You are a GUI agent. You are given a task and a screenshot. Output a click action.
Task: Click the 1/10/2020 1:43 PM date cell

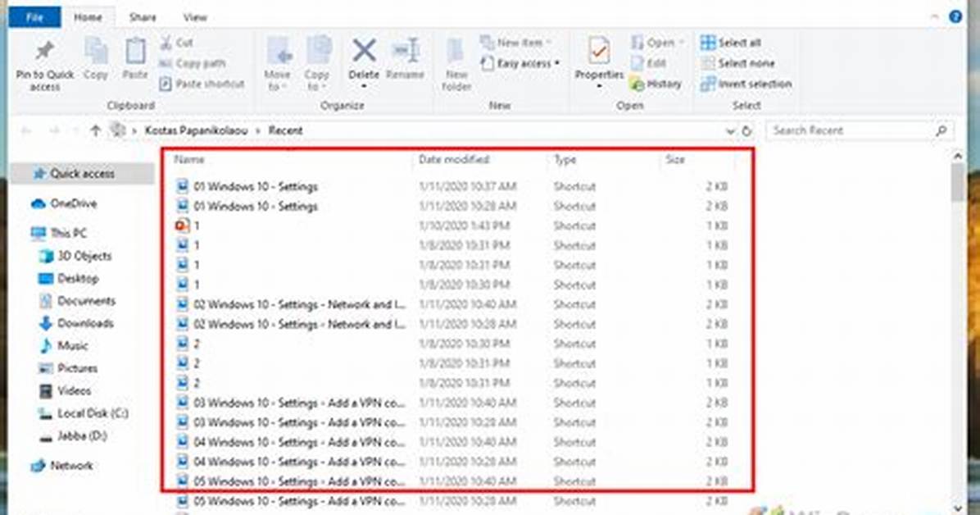[x=464, y=226]
